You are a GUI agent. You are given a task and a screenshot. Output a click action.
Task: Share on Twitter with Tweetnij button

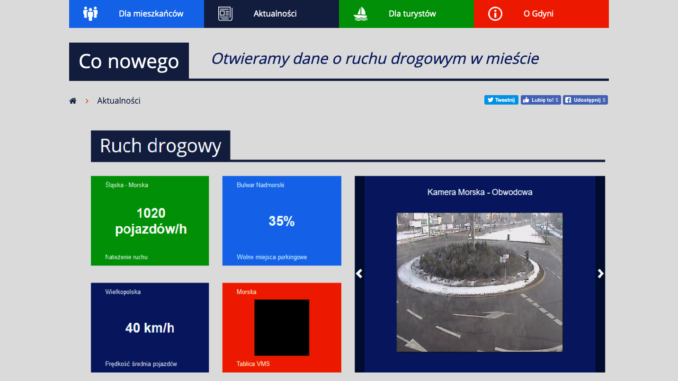pyautogui.click(x=501, y=100)
